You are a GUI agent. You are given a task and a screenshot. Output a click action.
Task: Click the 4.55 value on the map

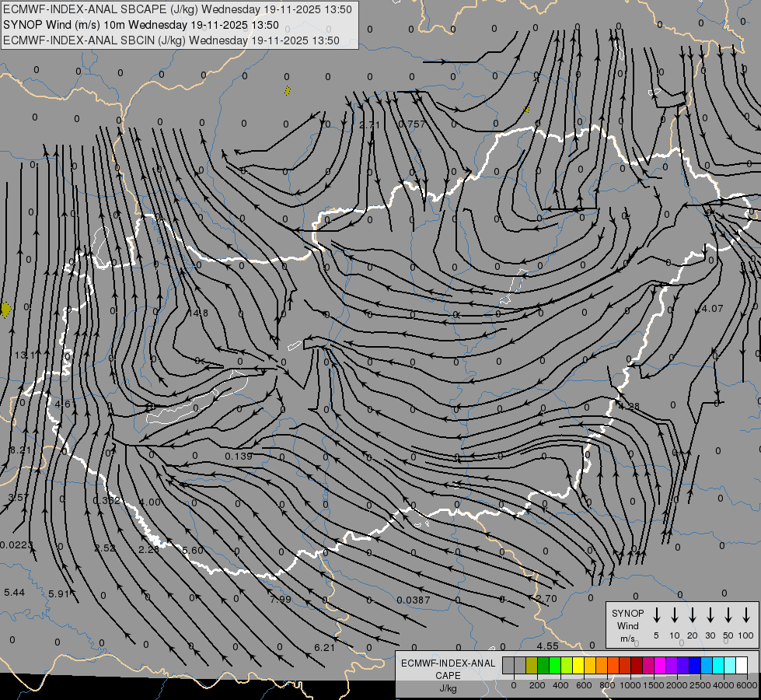[548, 646]
